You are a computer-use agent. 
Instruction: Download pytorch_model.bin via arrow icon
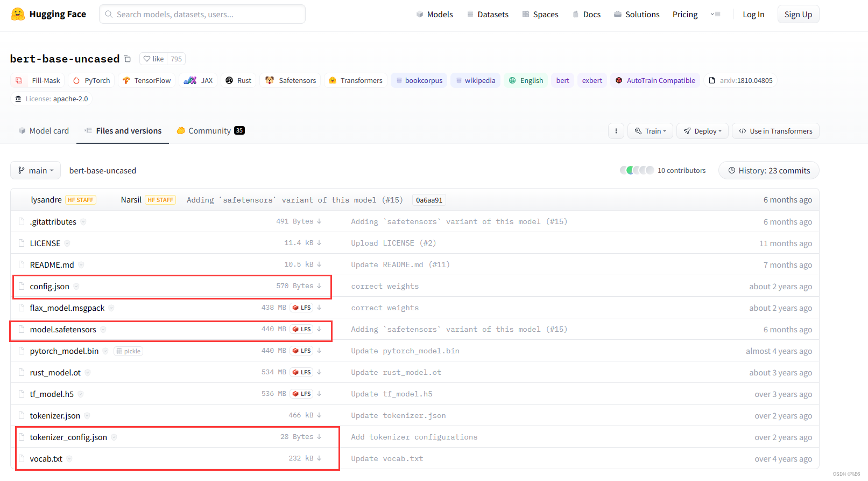click(319, 351)
